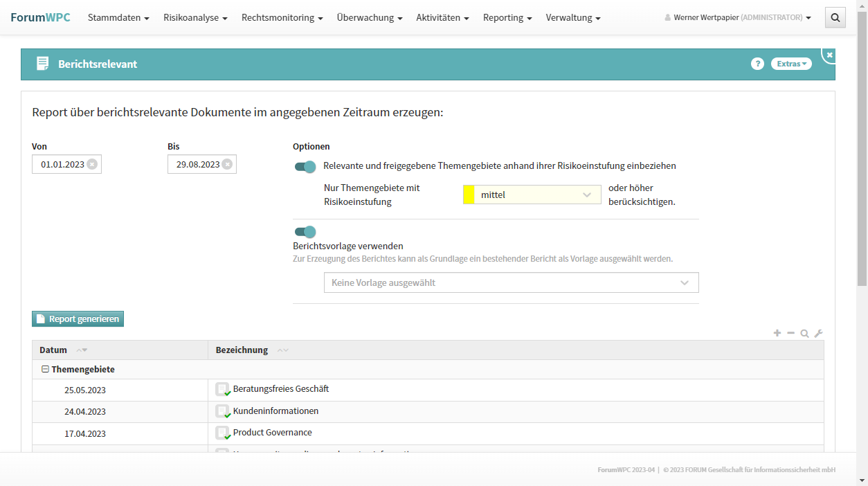The image size is (868, 486).
Task: Open the Rechtsmonitoring menu
Action: point(282,17)
